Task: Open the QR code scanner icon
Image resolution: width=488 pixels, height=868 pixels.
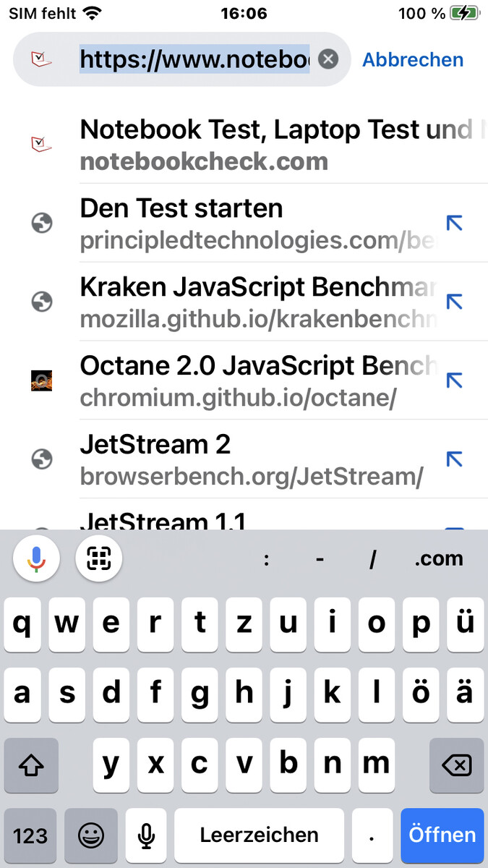Action: pos(99,558)
